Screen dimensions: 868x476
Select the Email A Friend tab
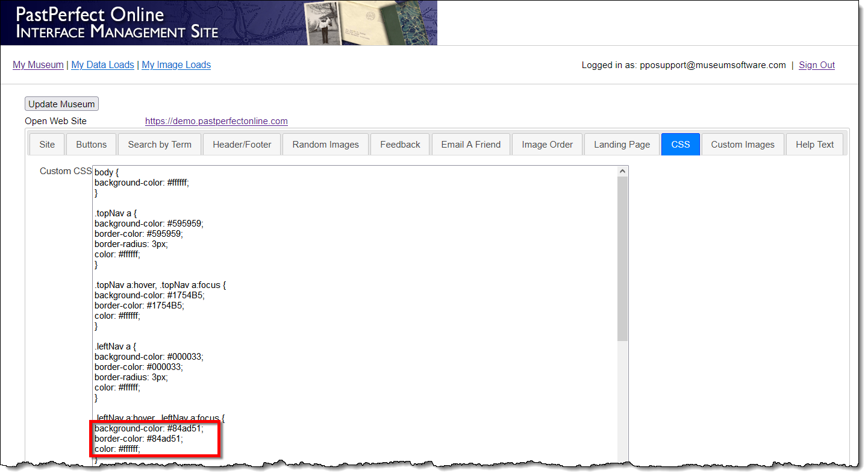click(x=471, y=144)
